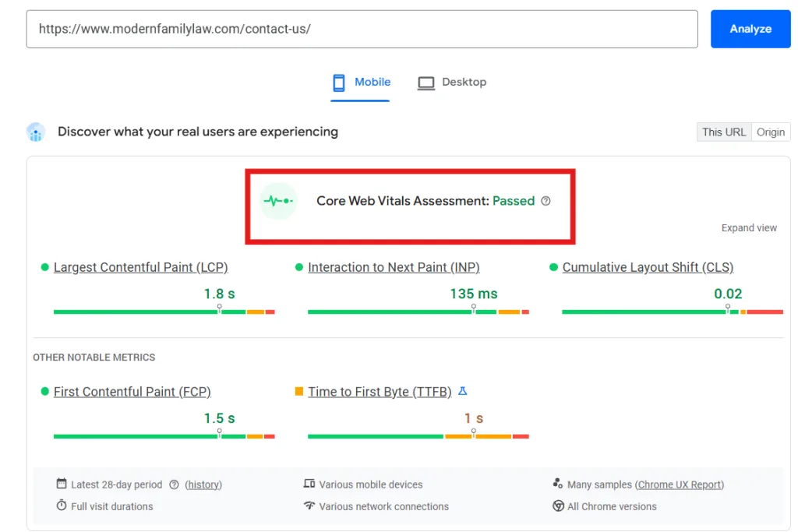Expand the detailed metrics view

748,227
